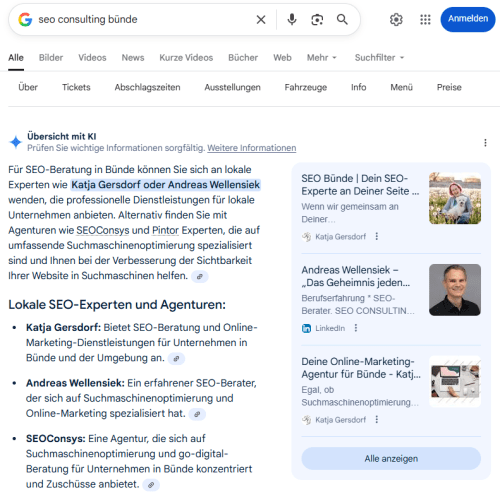Click the Google logo in search bar
500x497 pixels.
pos(25,20)
